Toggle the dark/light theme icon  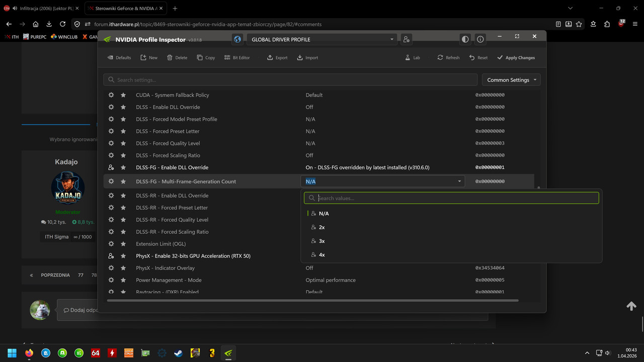coord(465,39)
